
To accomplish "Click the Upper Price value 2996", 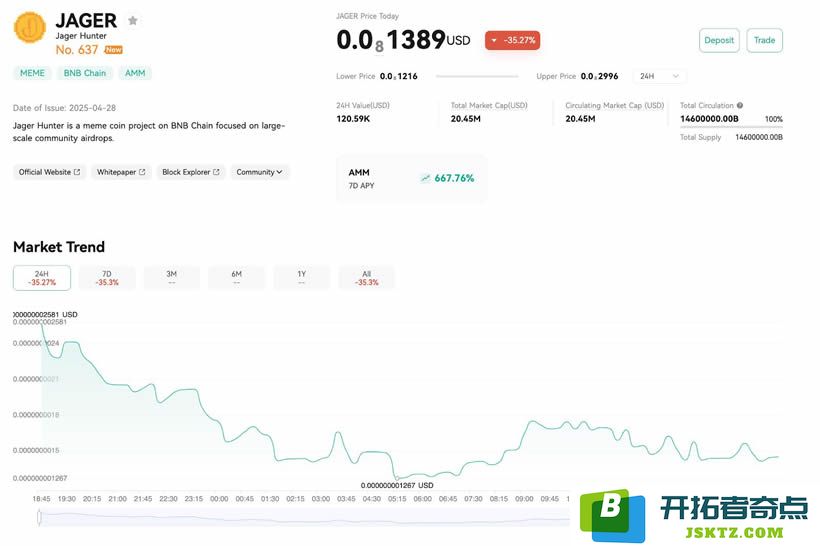I will (599, 76).
